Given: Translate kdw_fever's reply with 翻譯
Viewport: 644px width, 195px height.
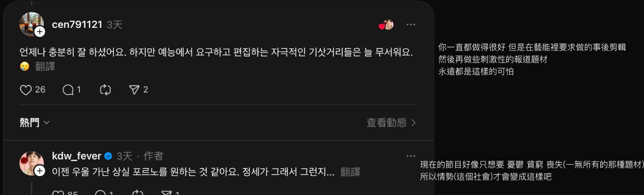Looking at the screenshot, I should click(x=350, y=172).
